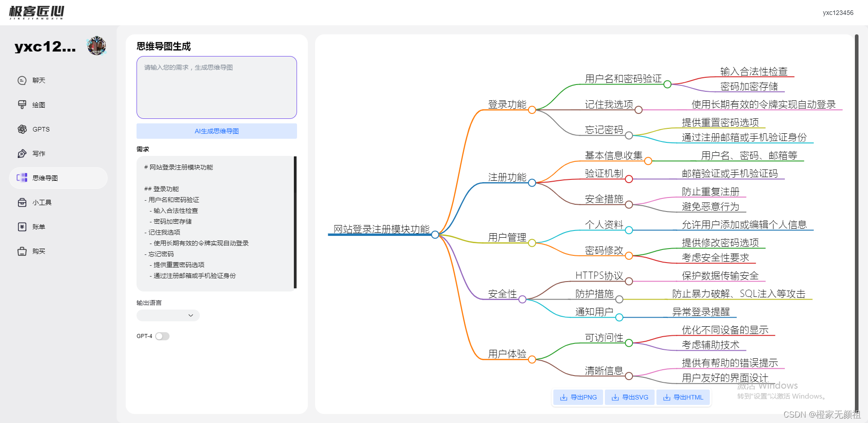Open the 绘图 menu item
Viewport: 868px width, 423px height.
coord(58,105)
